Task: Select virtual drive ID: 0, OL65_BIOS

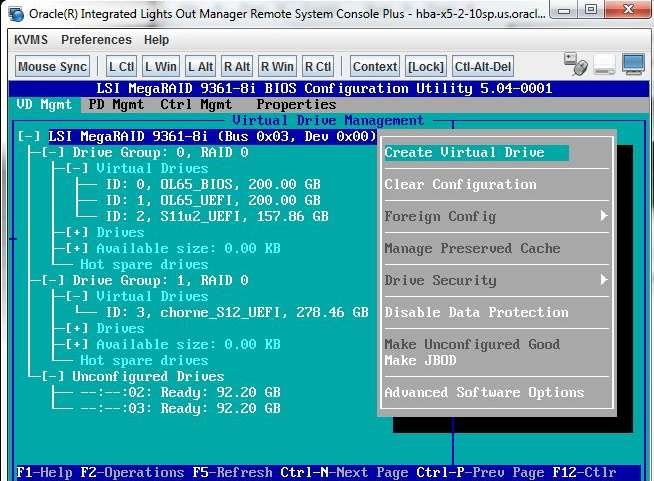Action: (213, 184)
